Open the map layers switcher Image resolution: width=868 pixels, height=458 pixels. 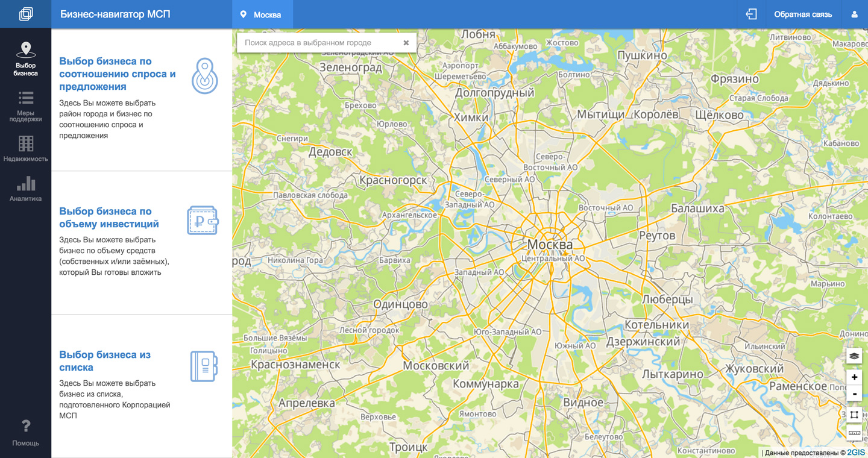(x=854, y=356)
